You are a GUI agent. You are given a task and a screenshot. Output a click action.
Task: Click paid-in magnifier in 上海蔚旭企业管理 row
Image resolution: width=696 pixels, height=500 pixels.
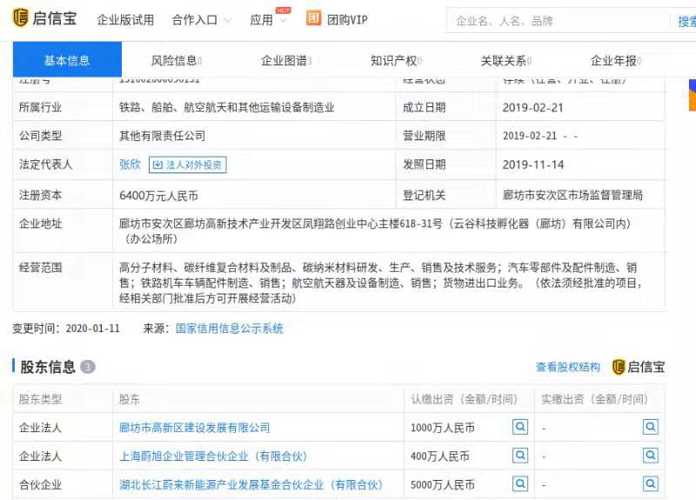(650, 456)
